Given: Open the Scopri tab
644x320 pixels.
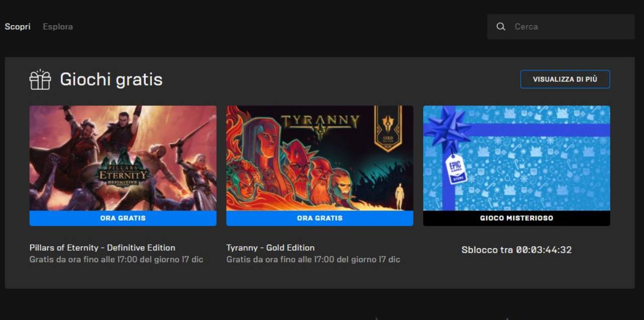Looking at the screenshot, I should click(18, 27).
